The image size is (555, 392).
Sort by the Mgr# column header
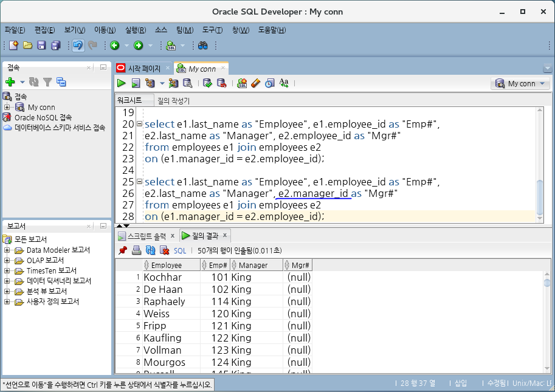pyautogui.click(x=297, y=265)
